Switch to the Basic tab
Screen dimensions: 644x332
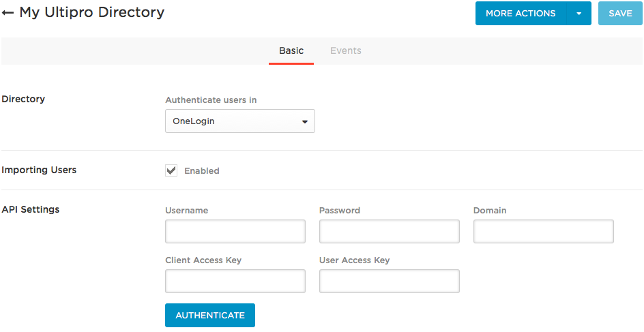point(291,51)
